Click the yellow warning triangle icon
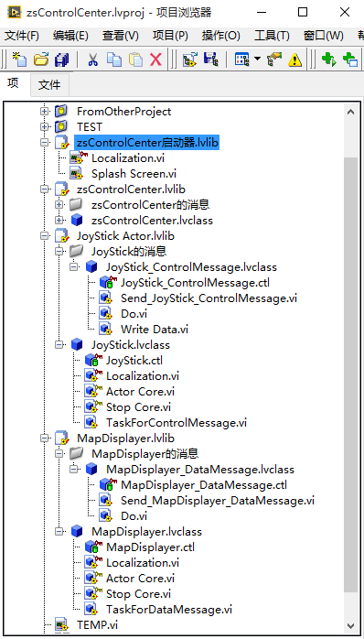The image size is (364, 639). 294,60
